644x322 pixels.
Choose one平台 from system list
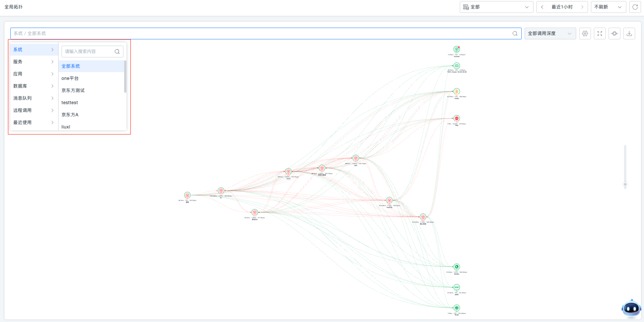[x=70, y=78]
